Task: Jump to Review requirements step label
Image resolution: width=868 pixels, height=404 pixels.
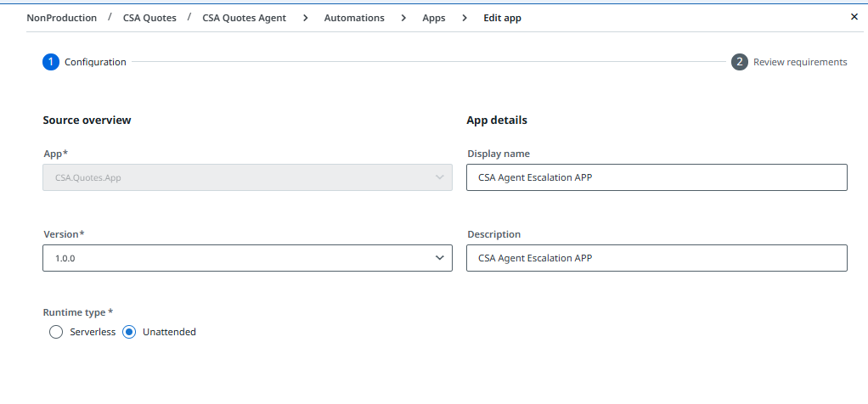Action: coord(800,62)
